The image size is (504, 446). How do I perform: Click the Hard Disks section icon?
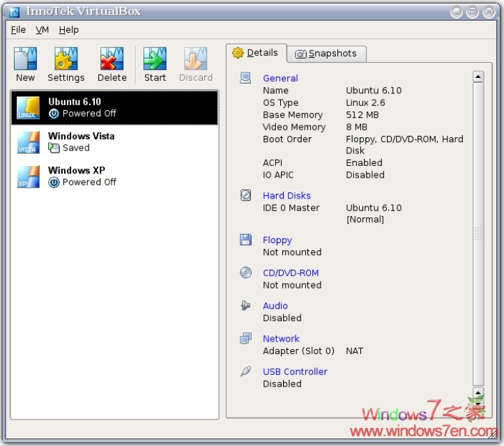245,196
